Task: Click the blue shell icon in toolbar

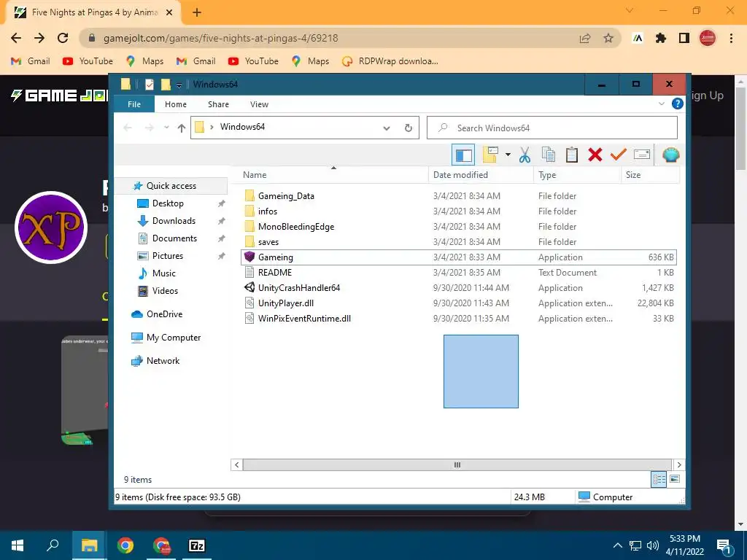Action: 671,155
